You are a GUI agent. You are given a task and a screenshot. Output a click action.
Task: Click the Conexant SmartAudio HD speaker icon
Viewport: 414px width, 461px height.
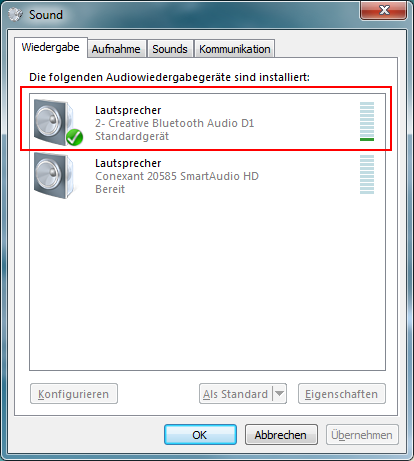point(55,175)
